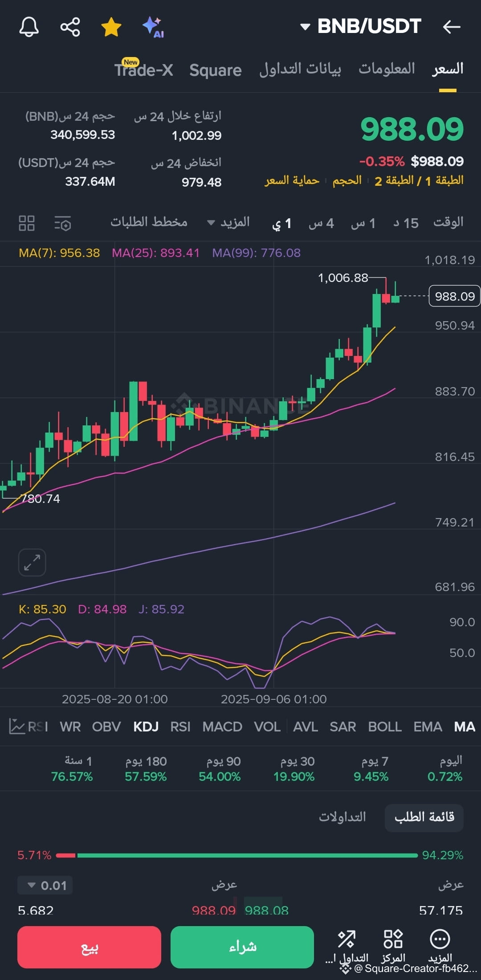Expand chart to fullscreen icon
The image size is (481, 980).
click(32, 562)
